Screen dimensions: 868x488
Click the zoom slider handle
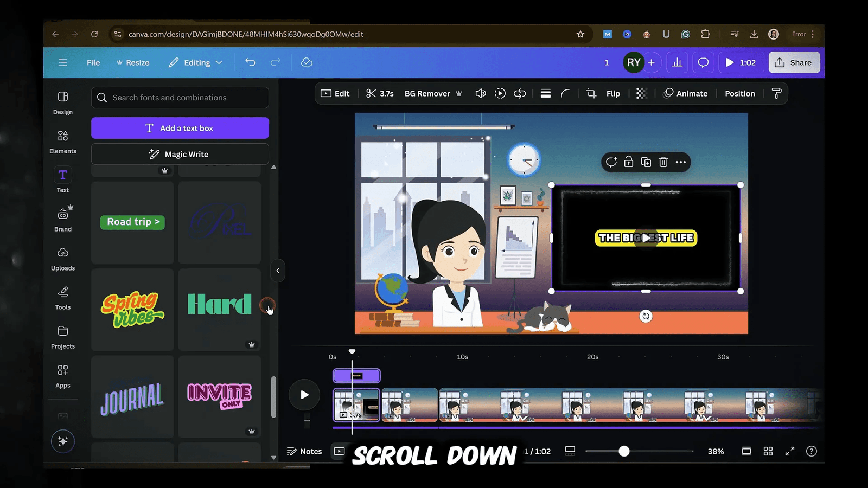click(624, 451)
